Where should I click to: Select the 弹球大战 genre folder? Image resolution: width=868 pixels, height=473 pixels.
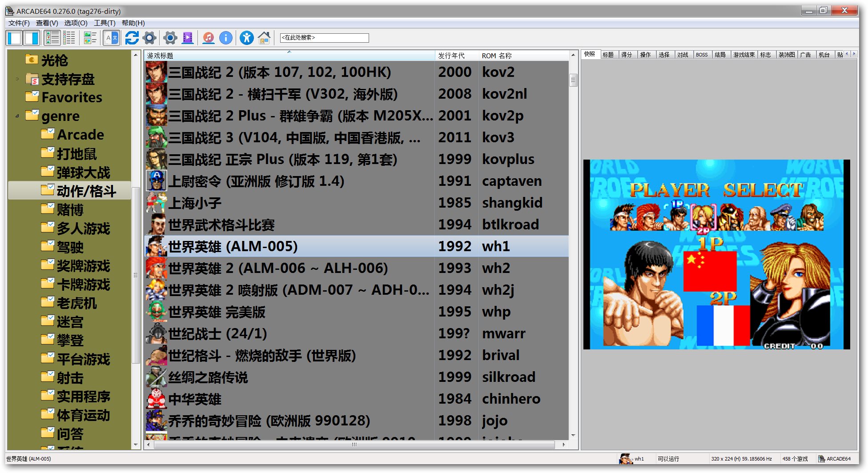point(75,172)
